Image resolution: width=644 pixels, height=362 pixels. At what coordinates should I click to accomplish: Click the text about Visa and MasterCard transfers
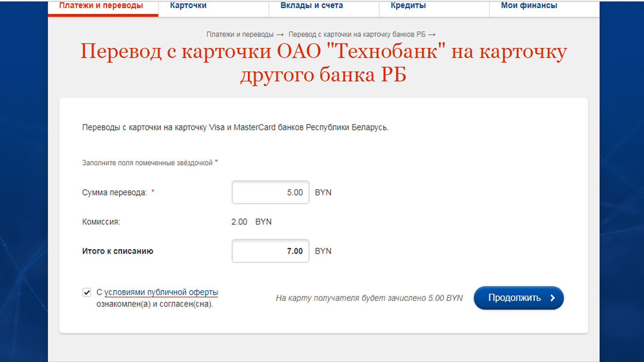pos(235,127)
